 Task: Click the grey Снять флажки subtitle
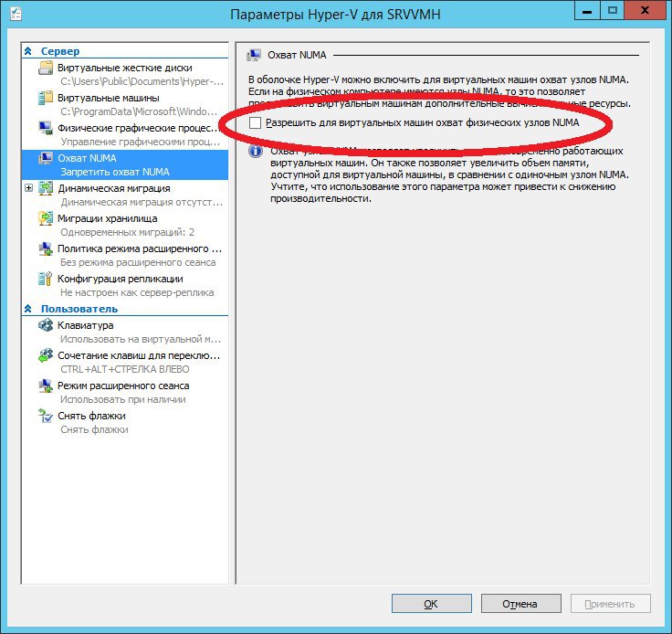pyautogui.click(x=94, y=429)
